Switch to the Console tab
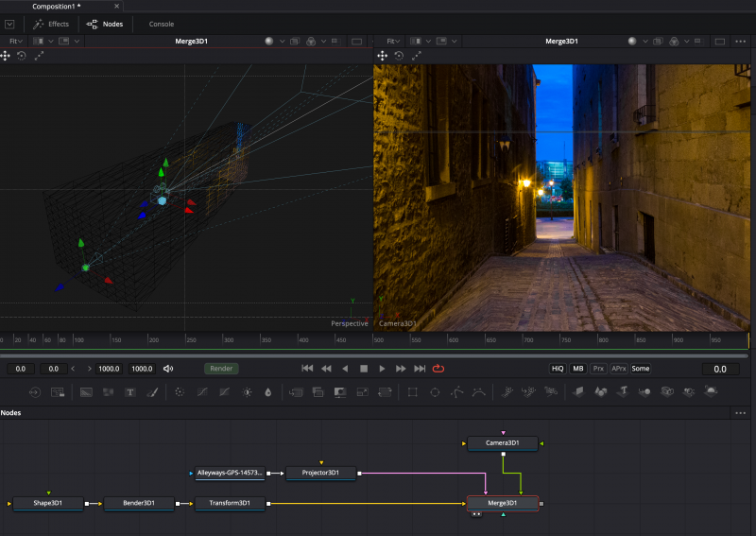The width and height of the screenshot is (756, 536). 162,24
